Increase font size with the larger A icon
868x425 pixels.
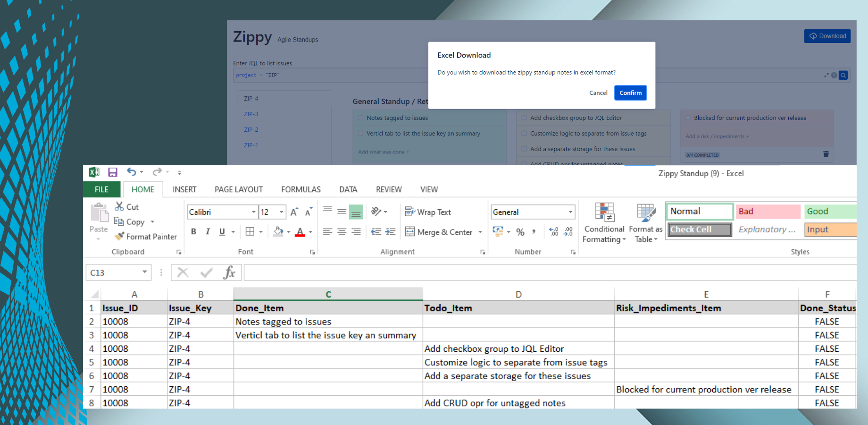[294, 212]
